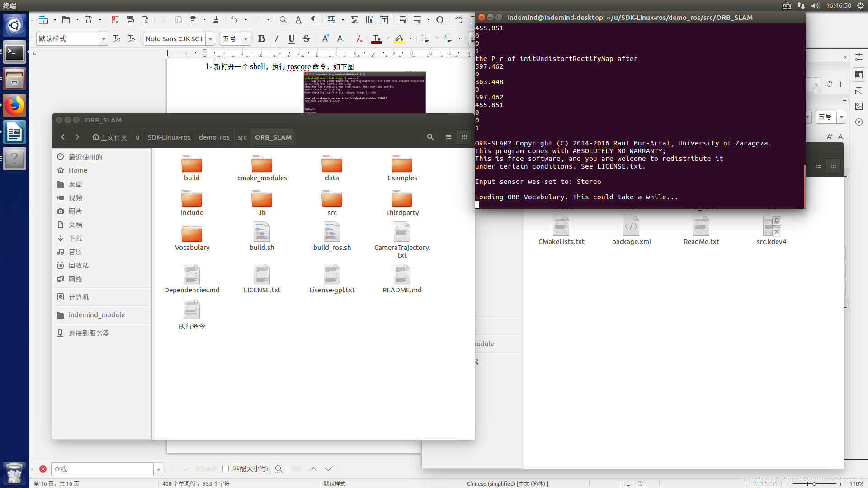Open system volume indicator in top bar

(x=815, y=5)
